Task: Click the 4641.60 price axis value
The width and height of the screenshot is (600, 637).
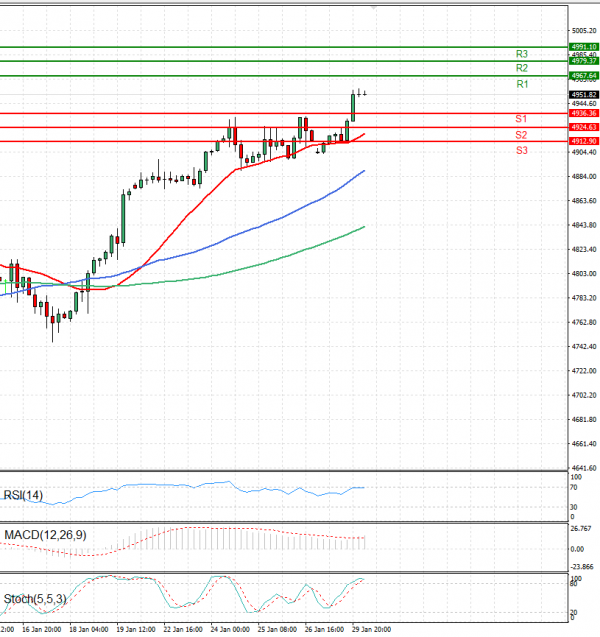Action: tap(584, 468)
